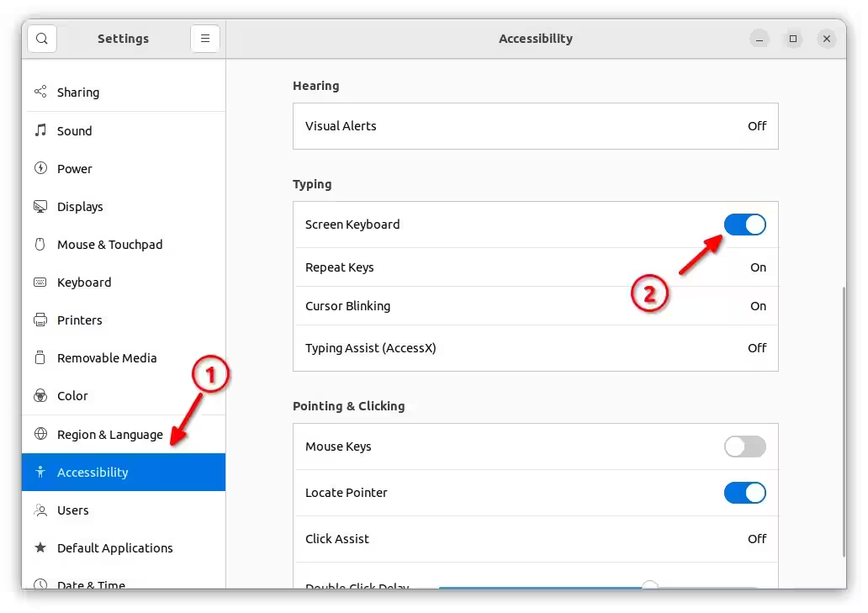Screen dimensions: 868x613
Task: Open the Click Assist setting row
Action: 535,539
